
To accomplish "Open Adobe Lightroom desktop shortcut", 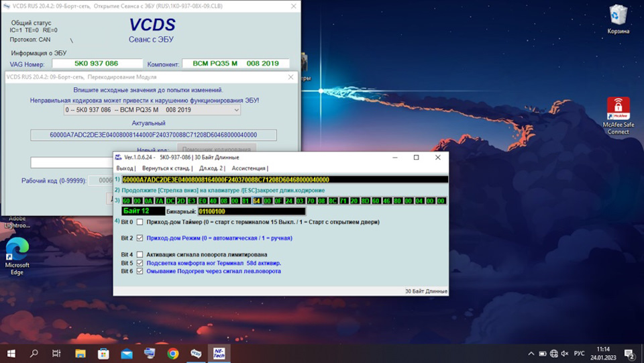I will coord(17,222).
